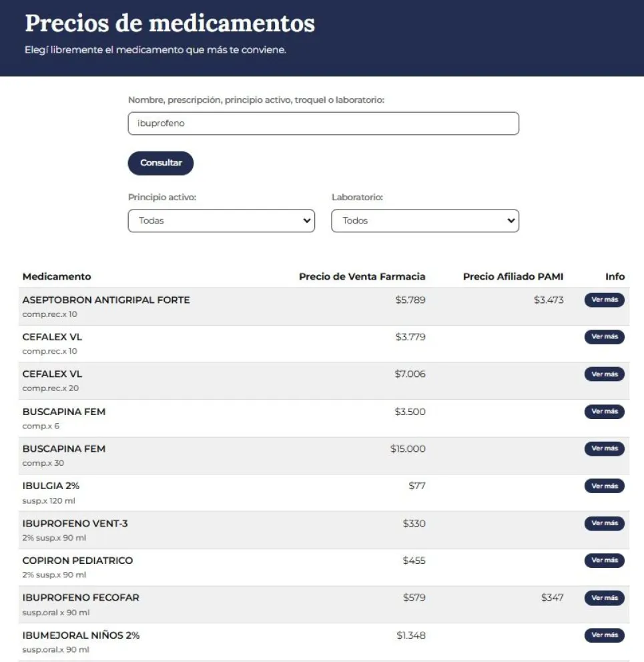Click the Precio Afiliado PAMI column header

pyautogui.click(x=513, y=276)
